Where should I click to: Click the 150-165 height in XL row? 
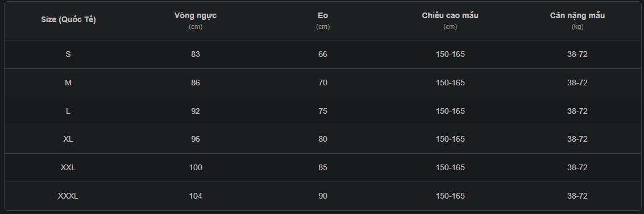click(450, 139)
